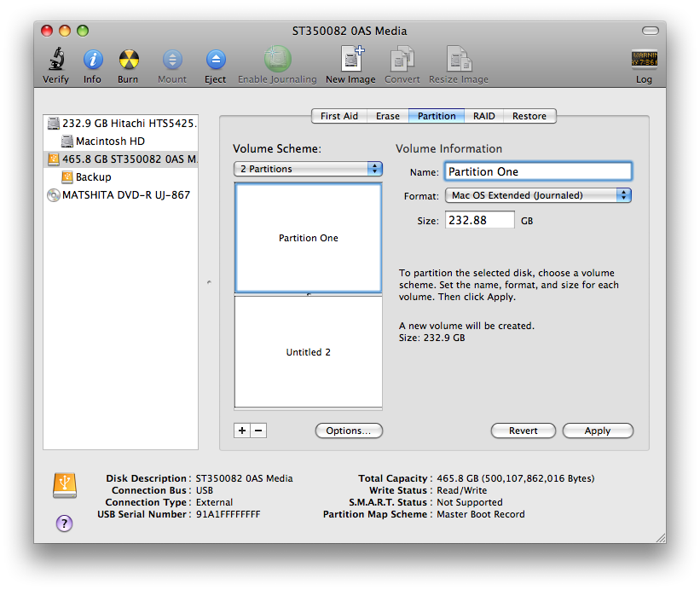Select Macintosh HD volume in sidebar

pos(110,141)
